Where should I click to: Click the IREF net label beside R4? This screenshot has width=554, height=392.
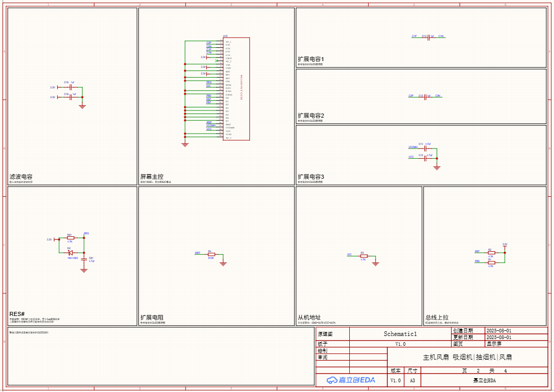pos(198,253)
